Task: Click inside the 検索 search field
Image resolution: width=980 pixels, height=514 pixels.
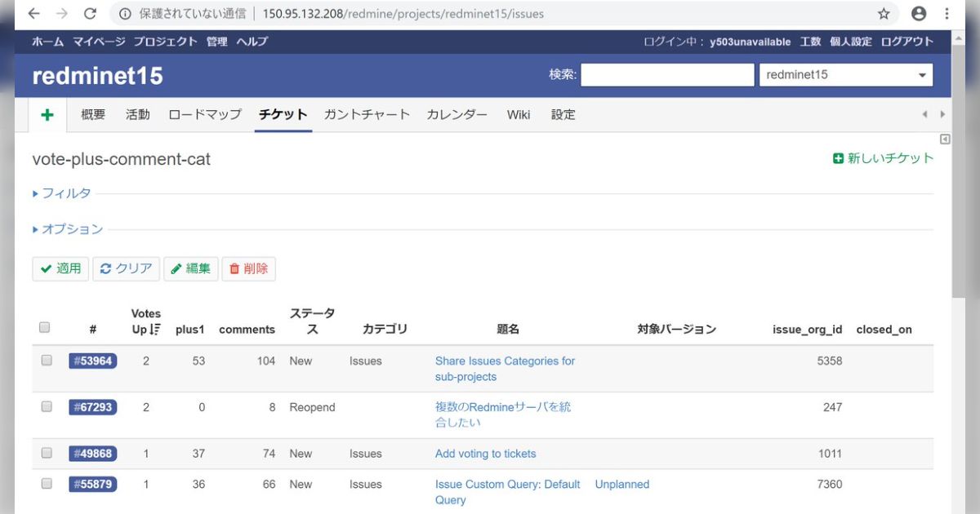Action: coord(667,74)
